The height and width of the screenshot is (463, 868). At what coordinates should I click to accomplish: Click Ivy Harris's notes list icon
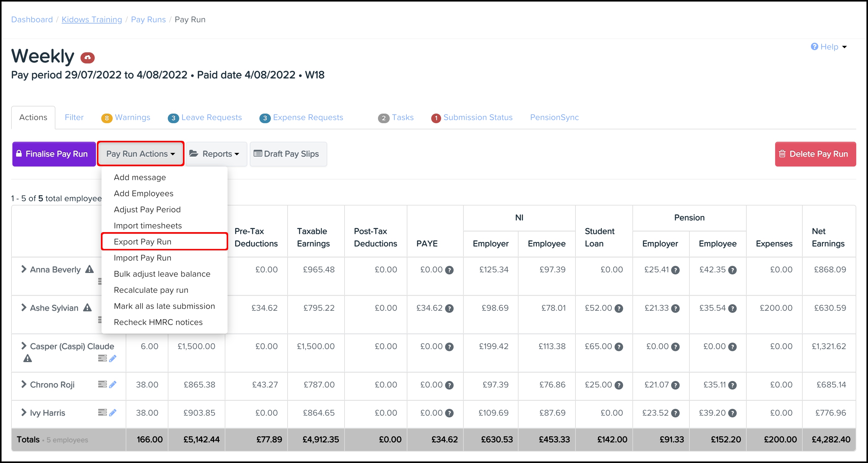pyautogui.click(x=102, y=412)
